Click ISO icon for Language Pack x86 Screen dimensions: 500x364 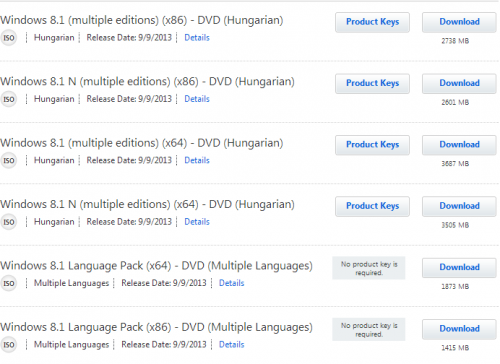click(x=8, y=345)
